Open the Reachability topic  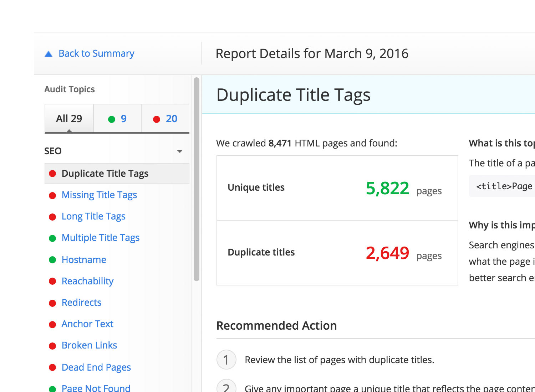(x=87, y=281)
